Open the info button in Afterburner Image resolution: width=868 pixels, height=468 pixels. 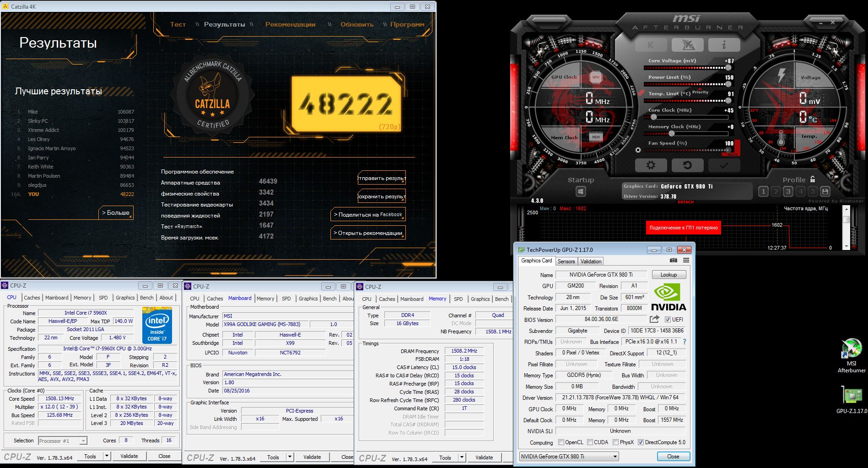point(724,45)
